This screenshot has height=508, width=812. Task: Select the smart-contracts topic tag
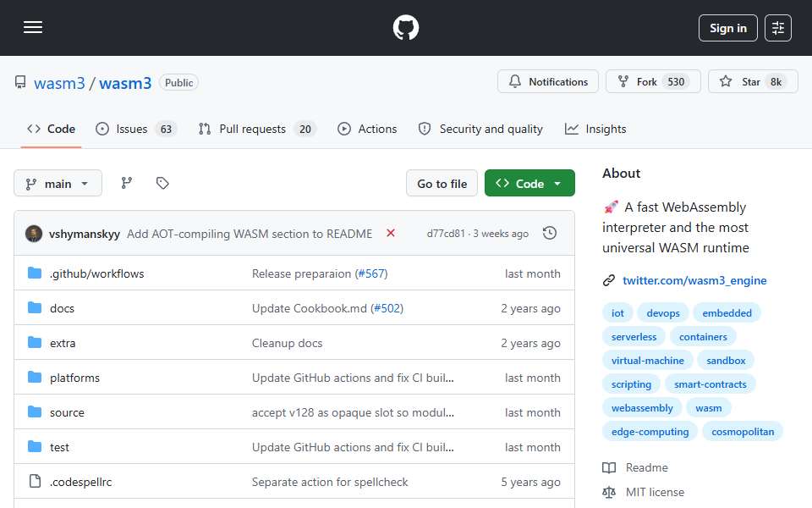(x=710, y=384)
